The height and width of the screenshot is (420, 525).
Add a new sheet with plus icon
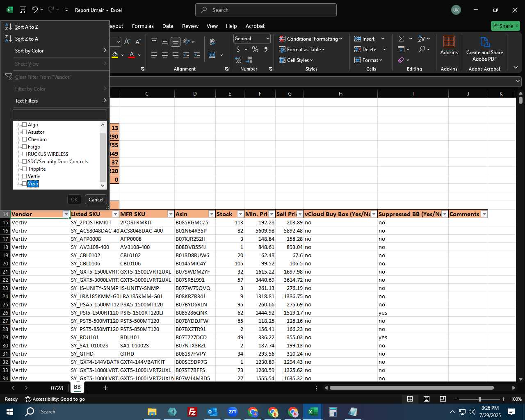[105, 388]
